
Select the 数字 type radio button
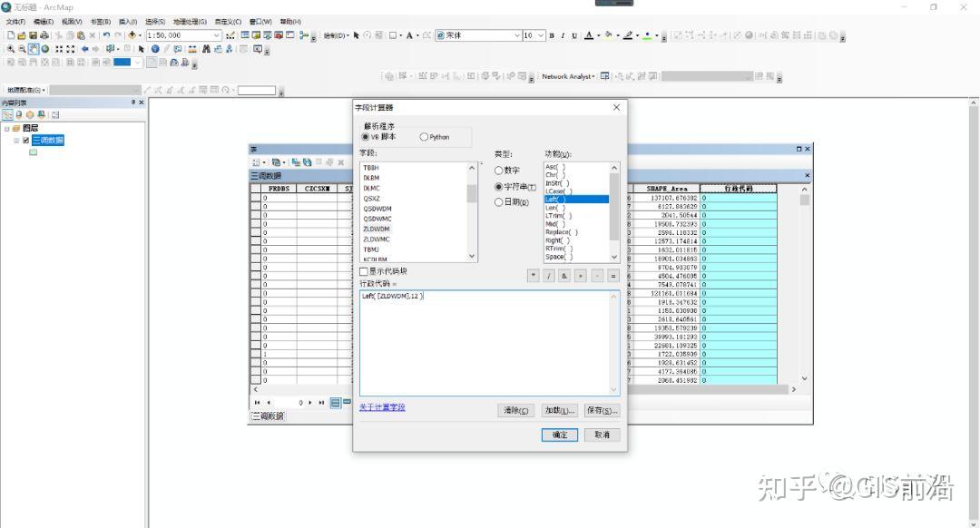tap(499, 171)
